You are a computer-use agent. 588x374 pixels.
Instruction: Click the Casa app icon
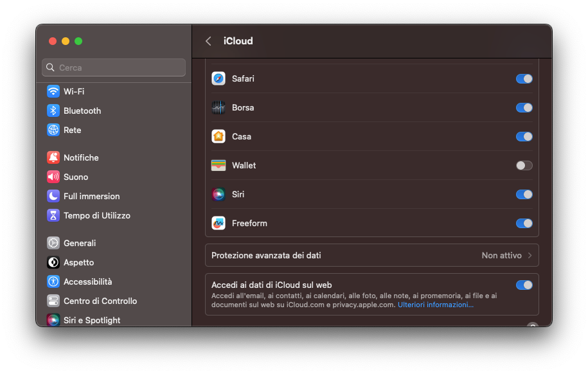pyautogui.click(x=218, y=136)
